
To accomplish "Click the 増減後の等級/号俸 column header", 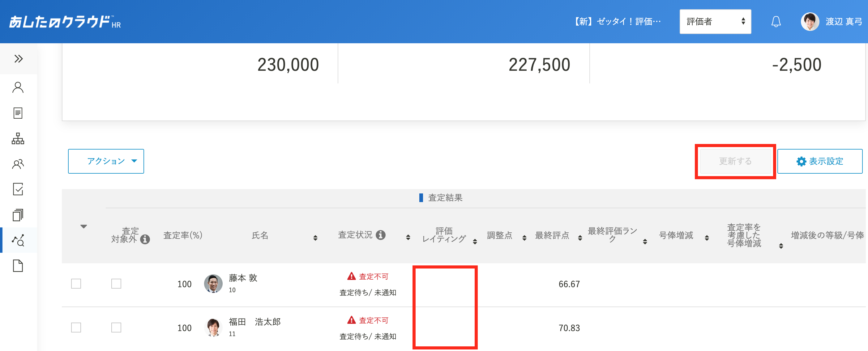I will click(827, 235).
